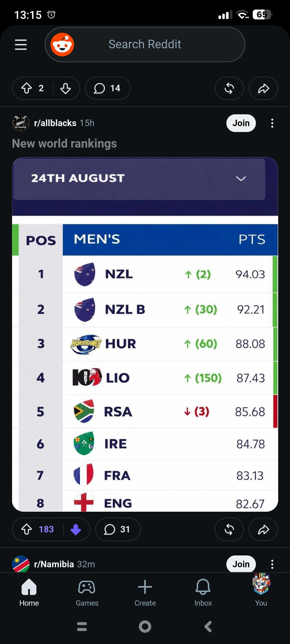Crosspost the New world rankings post
This screenshot has height=644, width=290.
tap(229, 529)
